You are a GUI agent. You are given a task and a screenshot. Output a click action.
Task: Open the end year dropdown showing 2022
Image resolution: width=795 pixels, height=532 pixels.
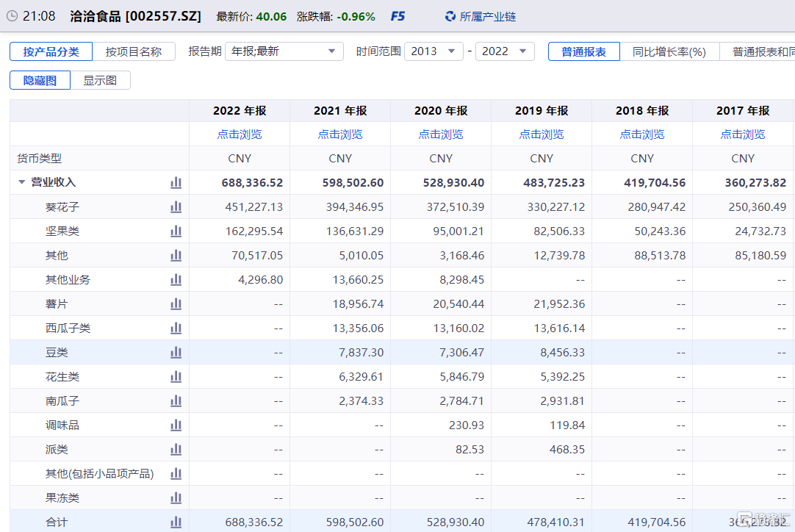505,51
